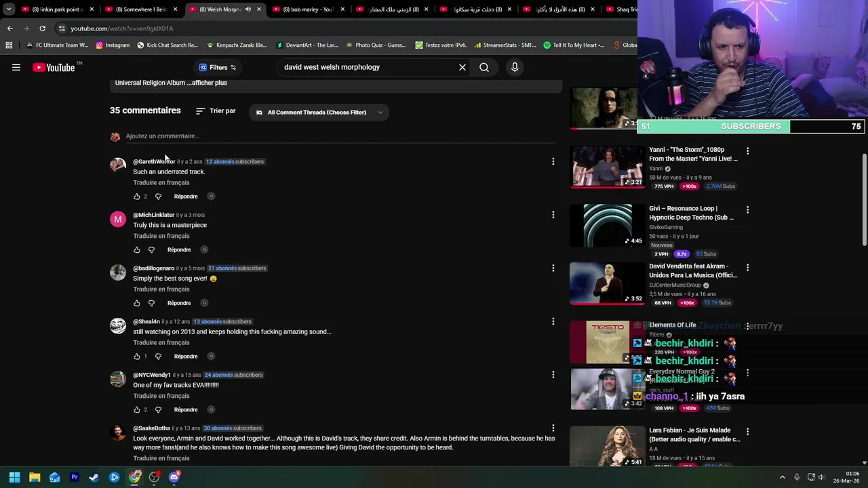
Task: Open more options for Lara Fabian video
Action: click(x=747, y=431)
